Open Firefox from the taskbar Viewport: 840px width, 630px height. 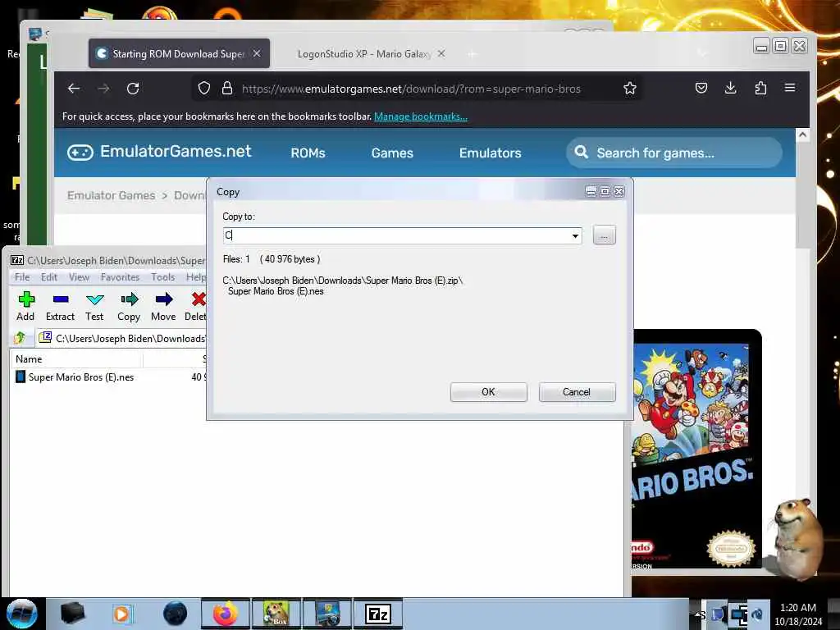226,614
